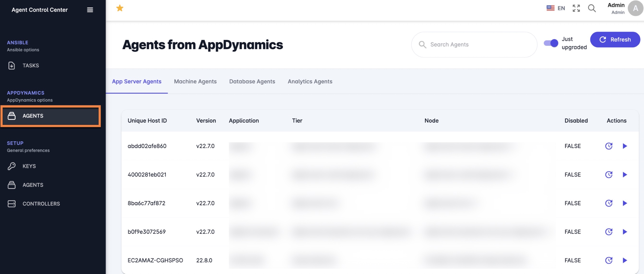The image size is (644, 274).
Task: Click the upgrade history icon for EC2AMAZ-CGHSPSO
Action: pyautogui.click(x=608, y=260)
